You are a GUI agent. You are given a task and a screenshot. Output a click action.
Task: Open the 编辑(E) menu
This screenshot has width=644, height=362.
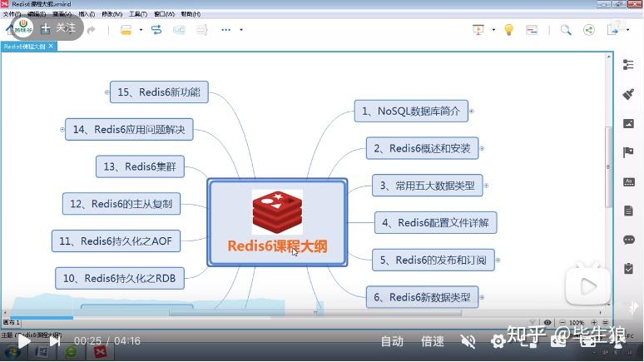[x=37, y=14]
